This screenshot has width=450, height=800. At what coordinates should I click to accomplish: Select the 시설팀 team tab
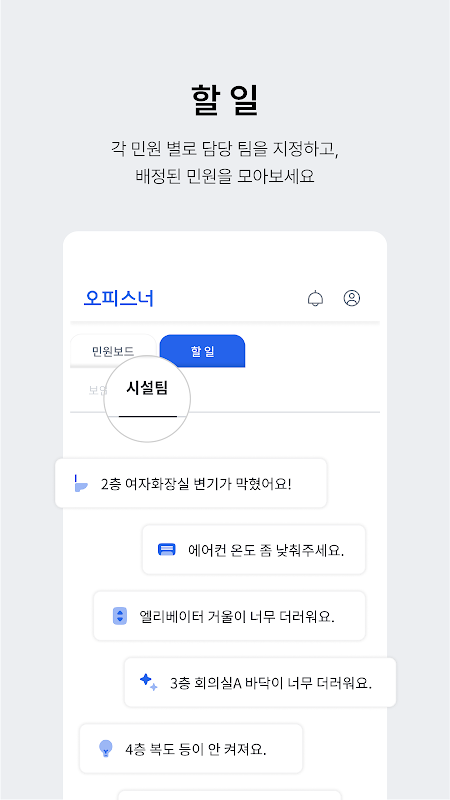[x=147, y=388]
